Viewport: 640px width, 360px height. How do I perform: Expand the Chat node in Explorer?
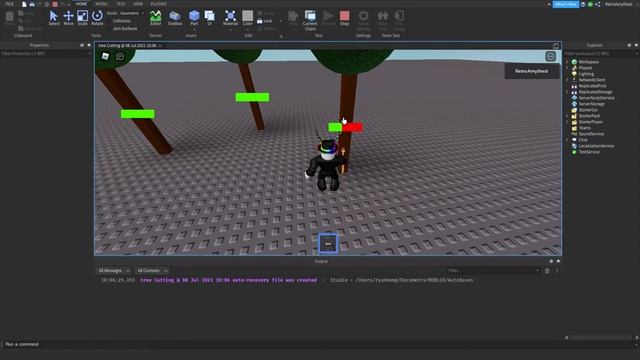pyautogui.click(x=567, y=140)
